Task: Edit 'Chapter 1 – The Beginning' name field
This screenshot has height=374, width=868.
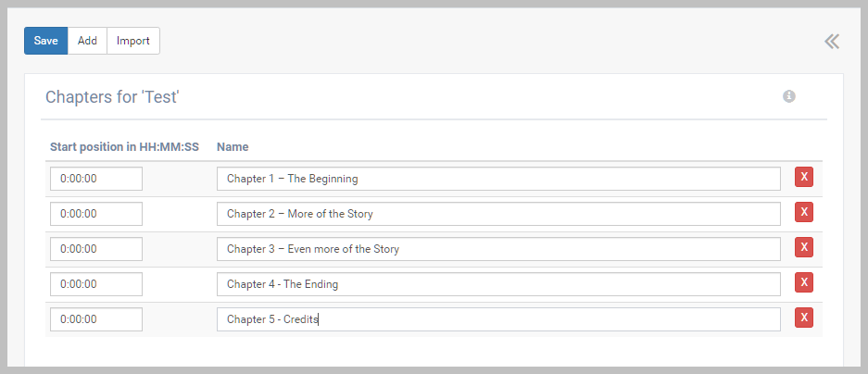Action: [x=498, y=179]
